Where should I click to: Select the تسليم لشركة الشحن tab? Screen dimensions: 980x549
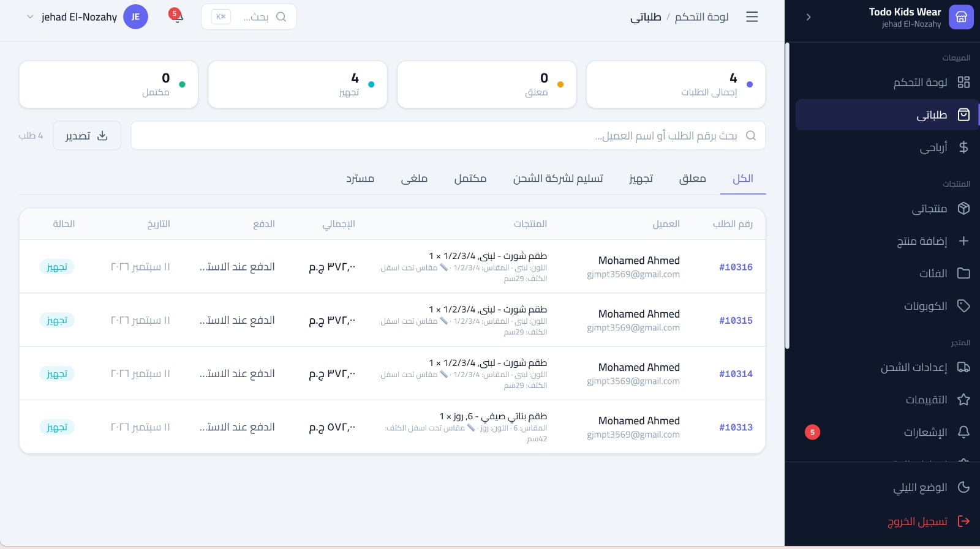pyautogui.click(x=558, y=179)
